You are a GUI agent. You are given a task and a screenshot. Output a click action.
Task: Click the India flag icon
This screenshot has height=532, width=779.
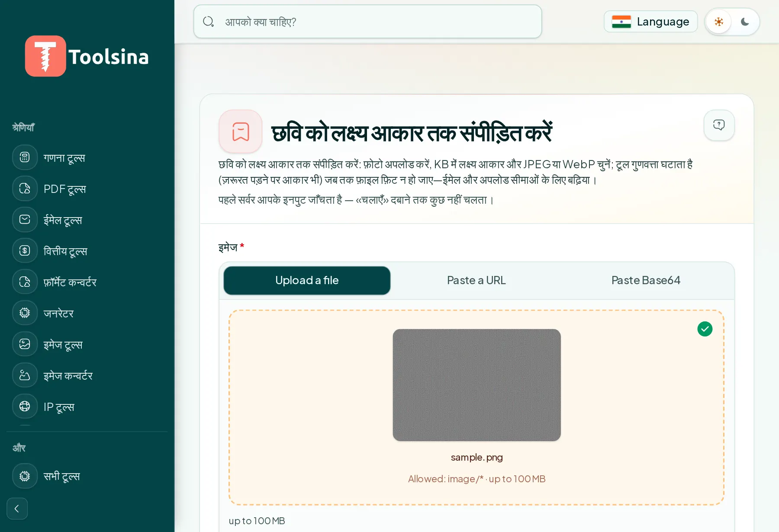pos(621,22)
